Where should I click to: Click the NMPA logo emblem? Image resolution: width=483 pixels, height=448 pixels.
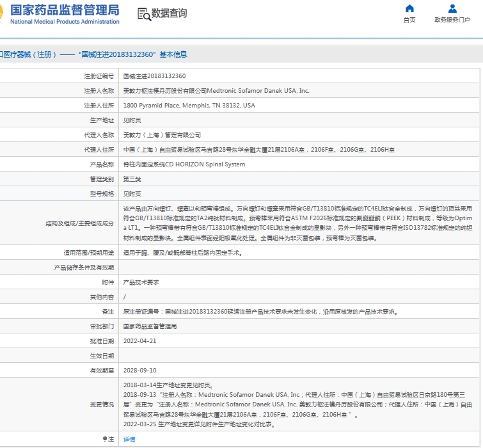coord(1,13)
